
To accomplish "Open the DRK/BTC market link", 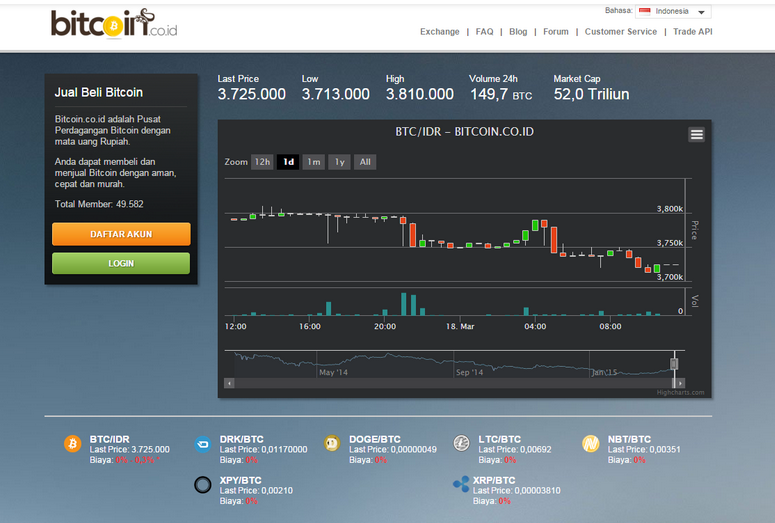I will [x=242, y=439].
